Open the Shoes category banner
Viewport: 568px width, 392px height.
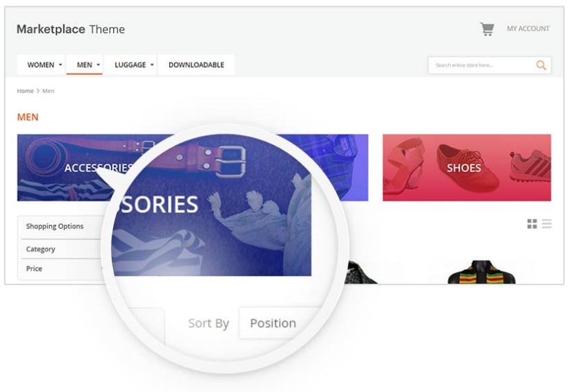[467, 167]
